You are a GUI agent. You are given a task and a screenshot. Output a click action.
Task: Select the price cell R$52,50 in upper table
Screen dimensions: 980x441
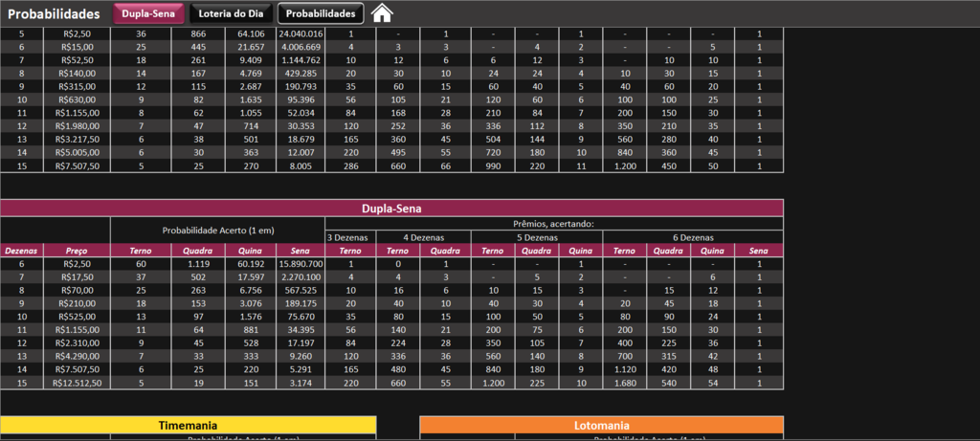77,60
